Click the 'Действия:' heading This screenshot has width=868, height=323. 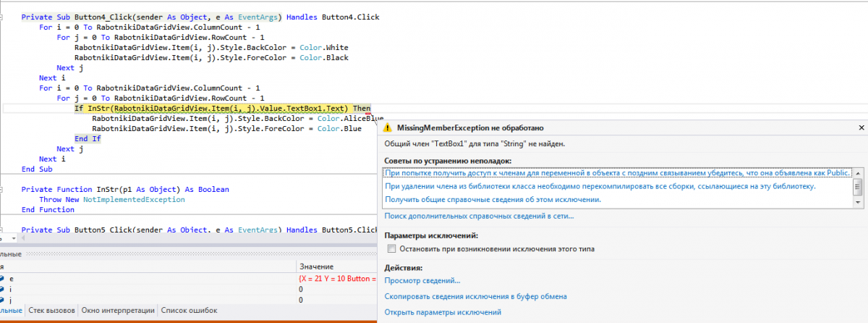click(x=404, y=268)
